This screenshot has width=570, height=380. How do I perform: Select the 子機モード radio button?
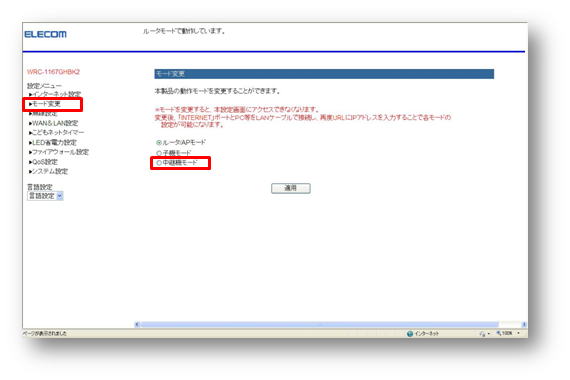point(159,153)
